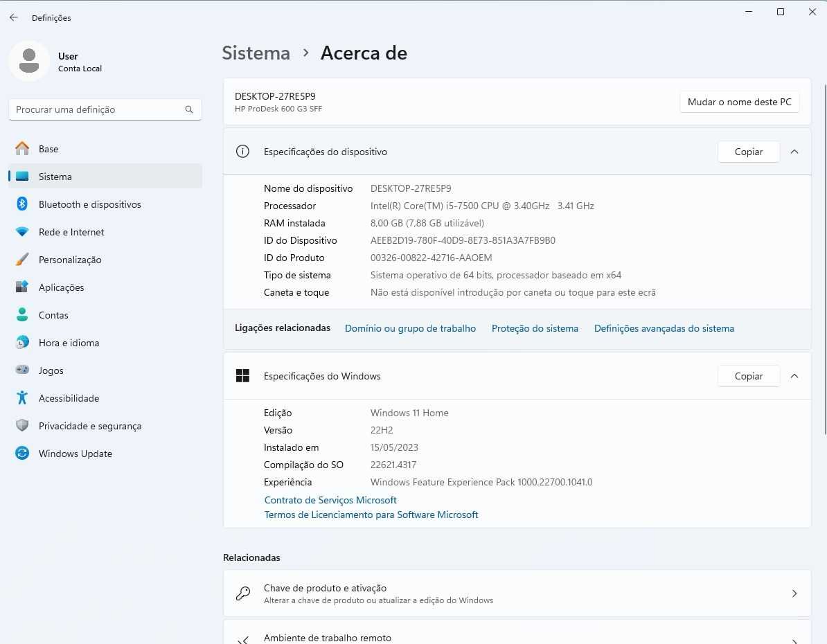The height and width of the screenshot is (644, 827).
Task: Click the User account avatar
Action: click(29, 61)
